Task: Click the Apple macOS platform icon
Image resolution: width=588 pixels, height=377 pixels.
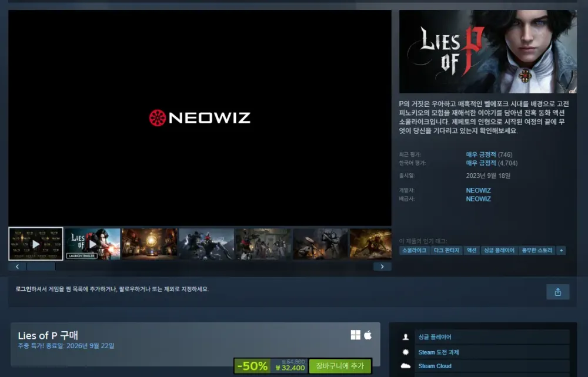Action: (368, 335)
